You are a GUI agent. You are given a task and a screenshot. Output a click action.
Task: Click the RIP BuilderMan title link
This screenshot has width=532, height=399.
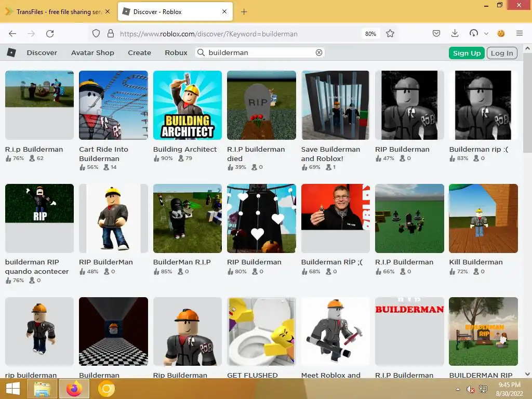click(x=106, y=262)
